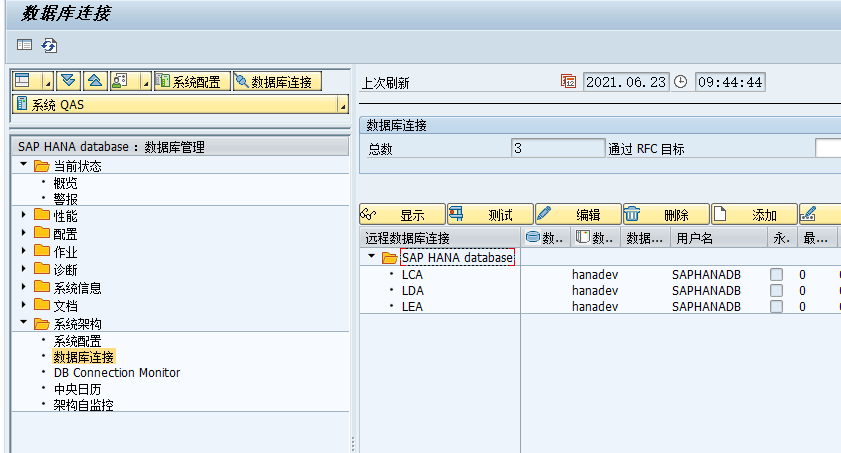Click the 永. column header

(x=781, y=237)
